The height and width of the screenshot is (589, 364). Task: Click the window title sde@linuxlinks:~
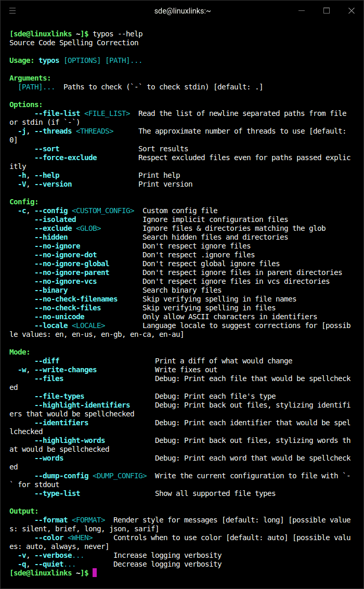pos(183,11)
